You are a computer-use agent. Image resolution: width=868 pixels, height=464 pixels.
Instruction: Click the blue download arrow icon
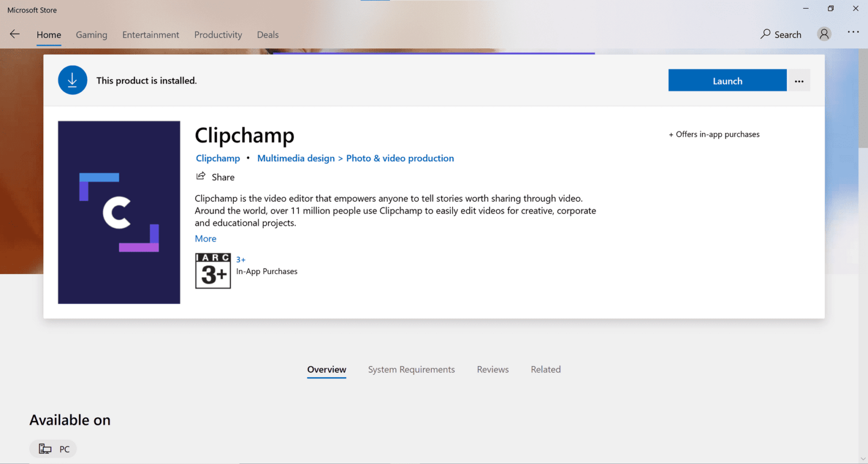coord(73,80)
